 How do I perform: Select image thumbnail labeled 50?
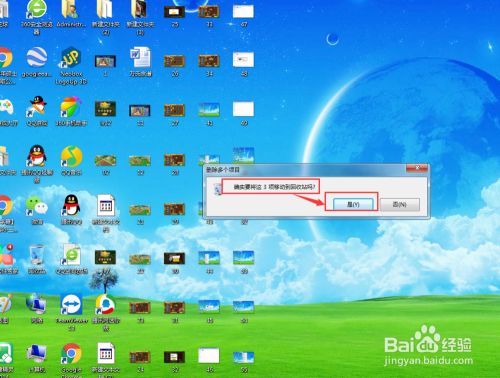coord(244,361)
